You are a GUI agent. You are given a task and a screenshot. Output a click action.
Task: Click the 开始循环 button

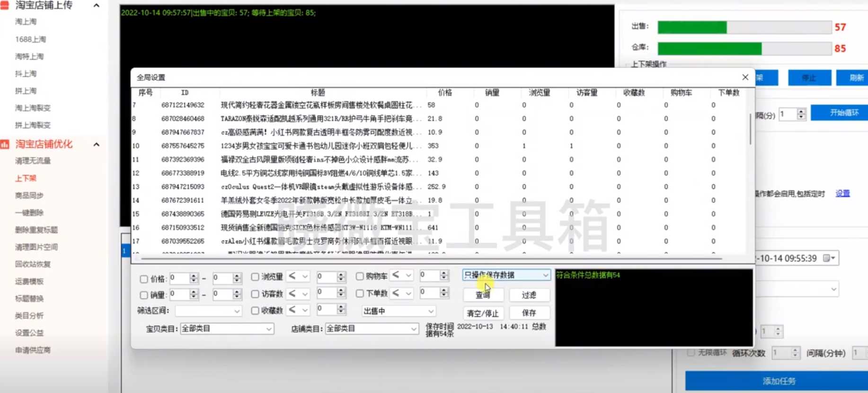pyautogui.click(x=840, y=113)
